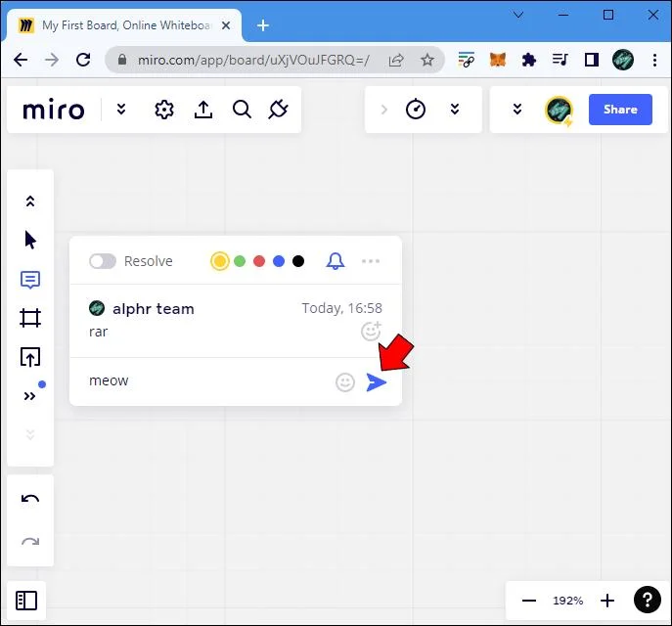Viewport: 672px width, 626px height.
Task: Add reaction to rar comment
Action: pyautogui.click(x=371, y=331)
